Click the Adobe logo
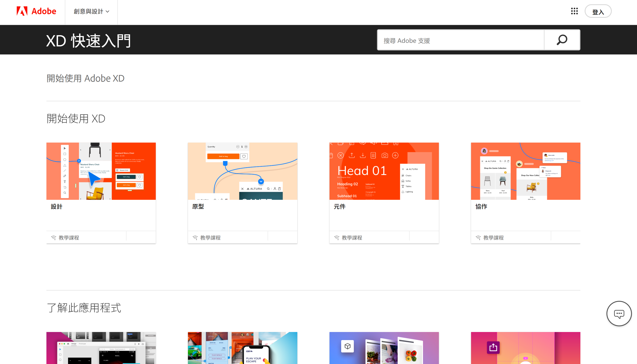637x364 pixels. click(x=36, y=11)
